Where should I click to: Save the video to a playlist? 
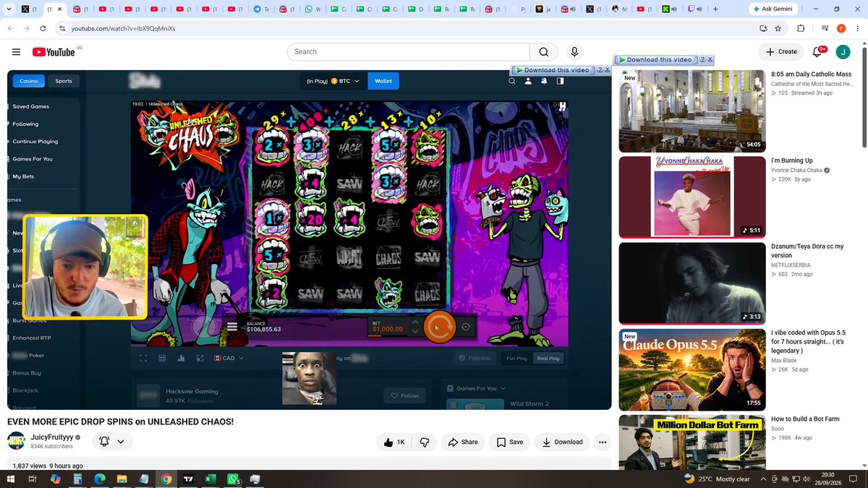[510, 442]
